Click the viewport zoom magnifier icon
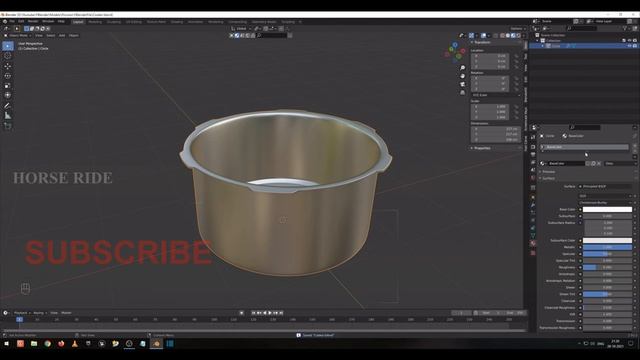640x360 pixels. [x=462, y=68]
